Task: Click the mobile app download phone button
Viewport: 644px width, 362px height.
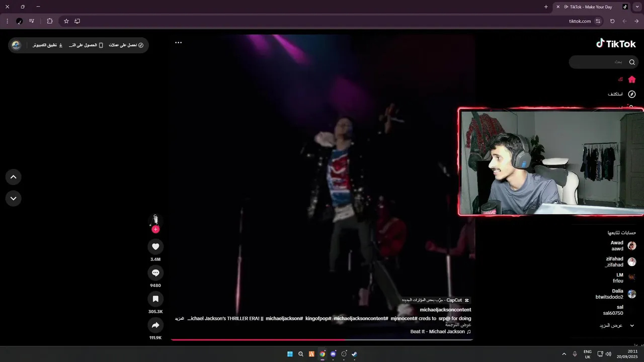Action: point(86,45)
